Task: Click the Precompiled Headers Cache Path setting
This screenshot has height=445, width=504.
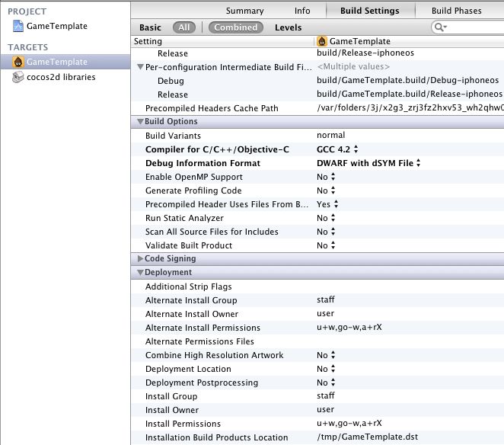Action: [x=212, y=108]
